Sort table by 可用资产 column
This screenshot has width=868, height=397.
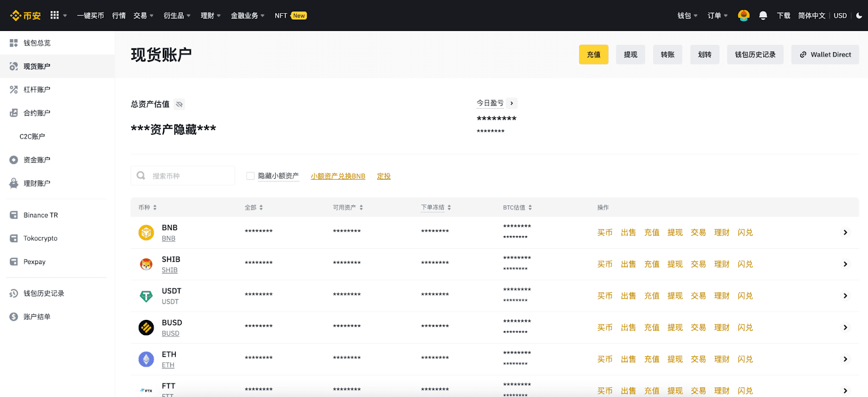click(348, 207)
